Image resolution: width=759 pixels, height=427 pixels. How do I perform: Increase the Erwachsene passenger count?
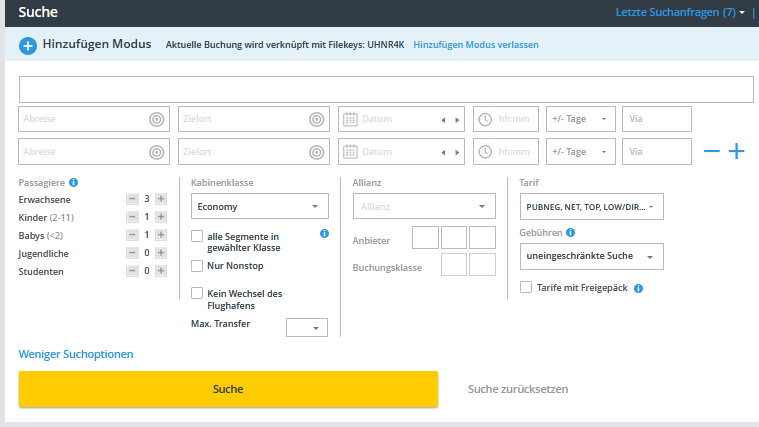click(x=161, y=199)
